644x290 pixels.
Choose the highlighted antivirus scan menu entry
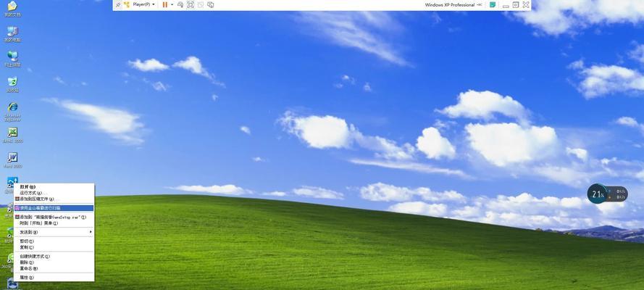tap(54, 208)
